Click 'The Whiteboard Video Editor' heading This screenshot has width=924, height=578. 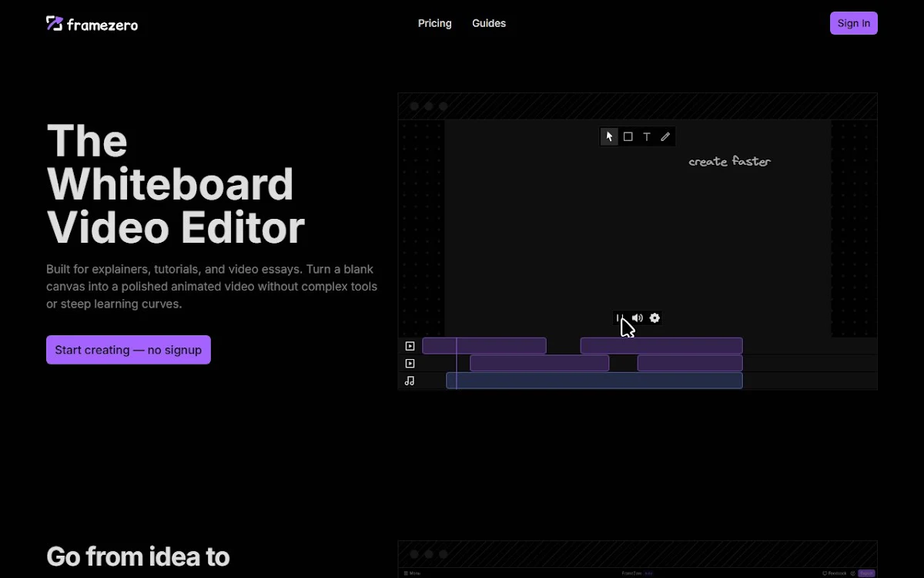(176, 184)
